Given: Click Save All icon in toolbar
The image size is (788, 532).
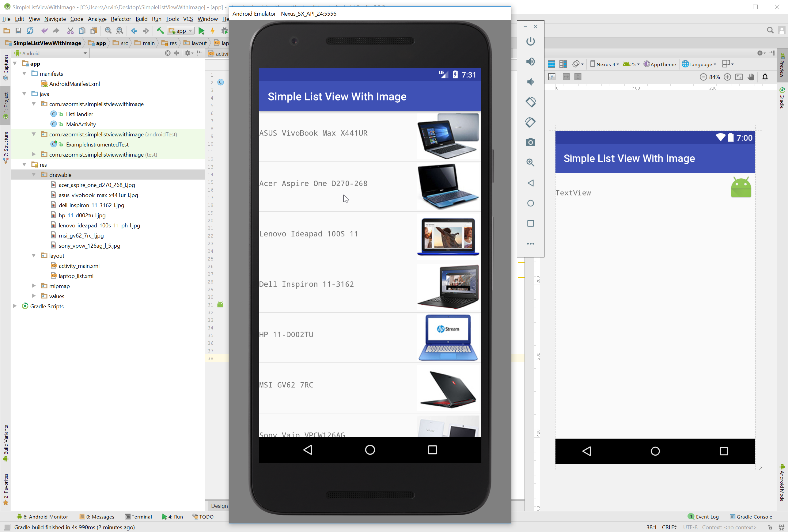Looking at the screenshot, I should (x=18, y=31).
